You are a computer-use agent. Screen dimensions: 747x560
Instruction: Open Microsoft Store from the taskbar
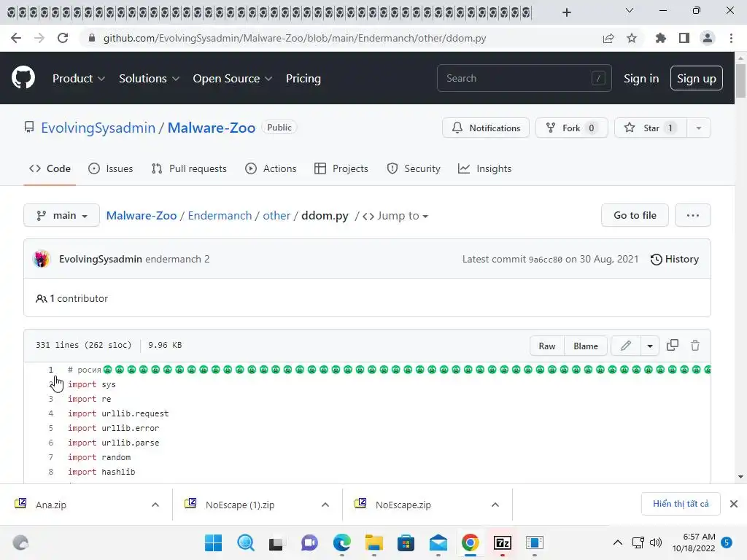(x=406, y=542)
